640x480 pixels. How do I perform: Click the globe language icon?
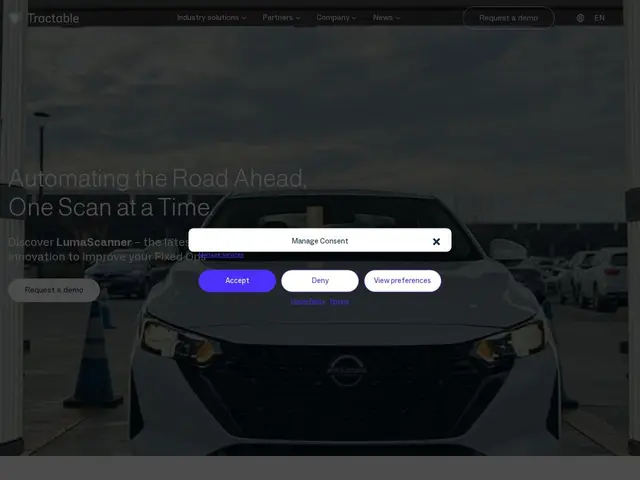coord(580,18)
